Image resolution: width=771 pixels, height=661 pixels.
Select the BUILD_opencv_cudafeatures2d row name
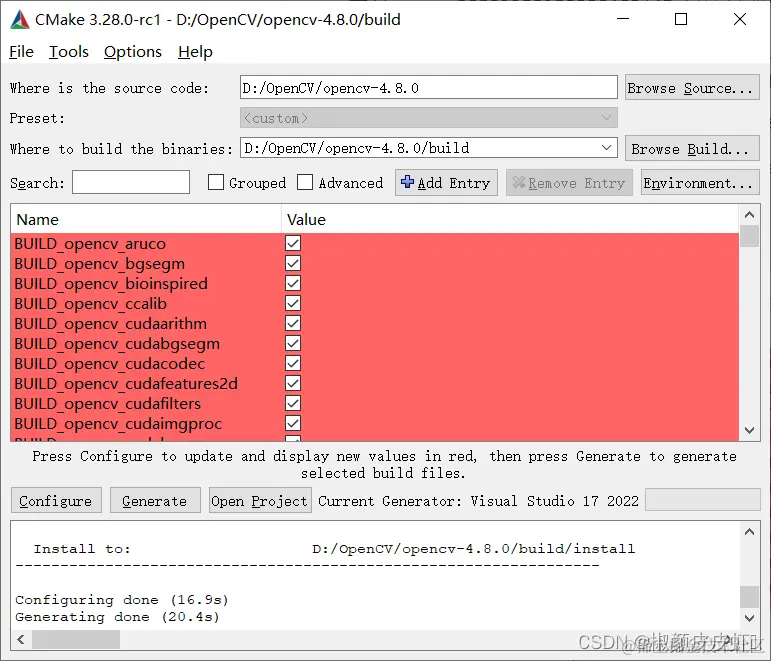coord(126,384)
